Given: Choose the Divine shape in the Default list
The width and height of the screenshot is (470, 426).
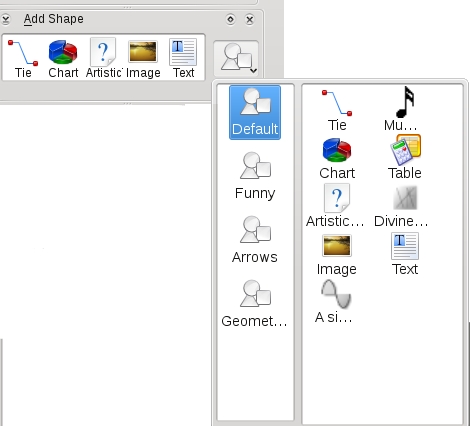Looking at the screenshot, I should (401, 206).
